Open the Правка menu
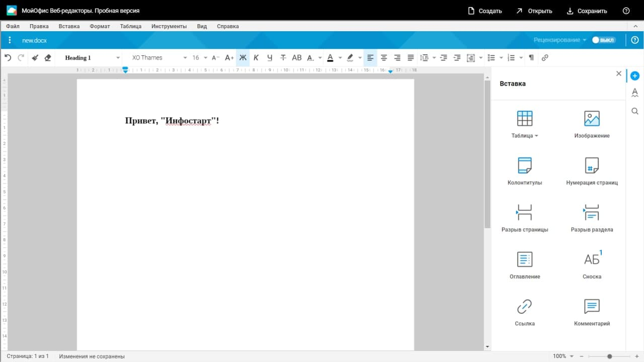Viewport: 644px width, 362px height. tap(39, 26)
